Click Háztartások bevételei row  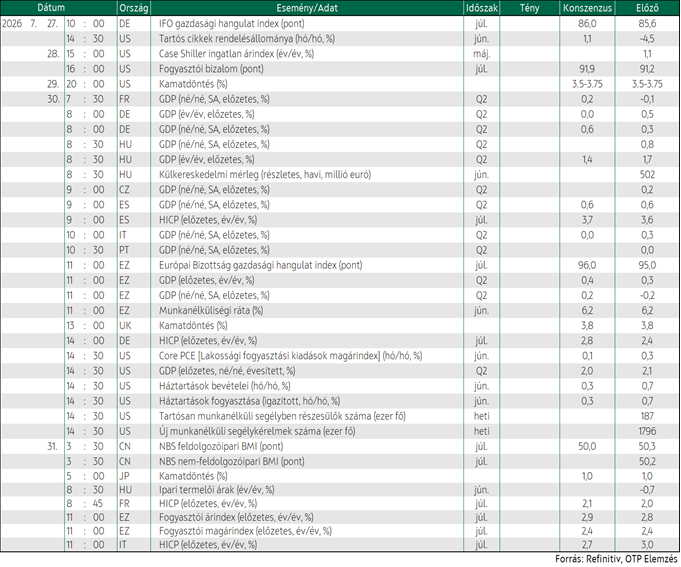pos(340,386)
